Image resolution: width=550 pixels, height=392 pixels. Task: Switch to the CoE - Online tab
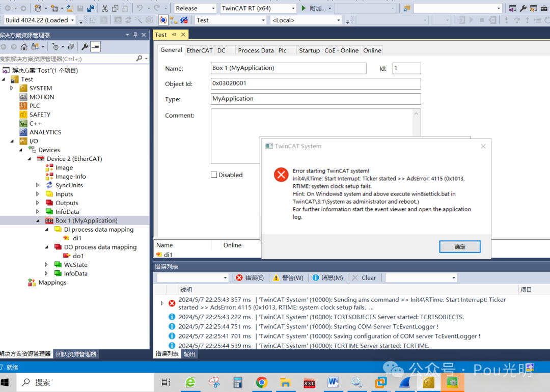[341, 50]
